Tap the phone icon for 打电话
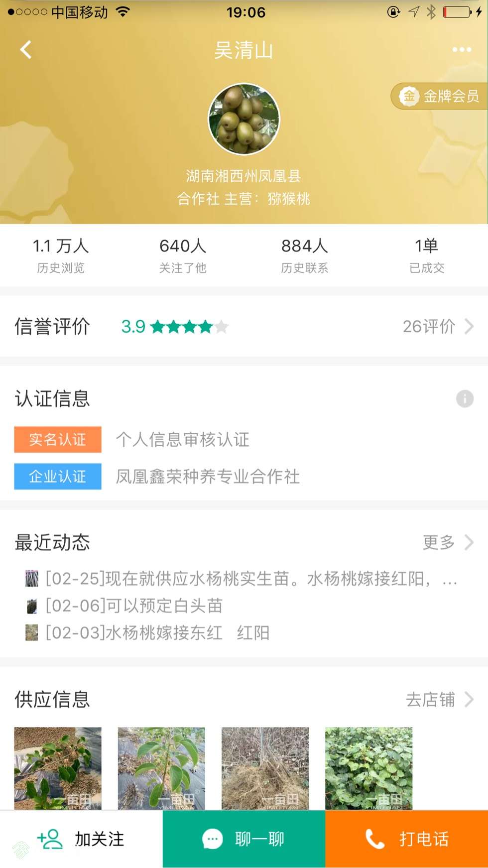Image resolution: width=488 pixels, height=868 pixels. click(x=374, y=839)
